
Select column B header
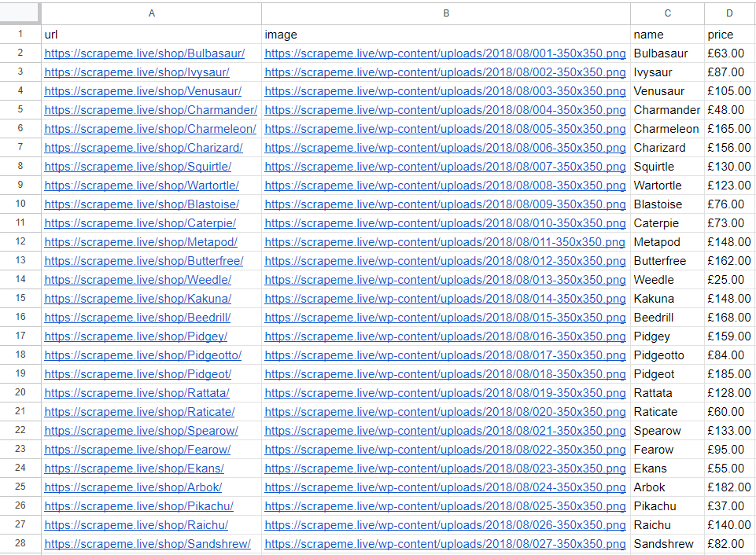click(x=446, y=13)
